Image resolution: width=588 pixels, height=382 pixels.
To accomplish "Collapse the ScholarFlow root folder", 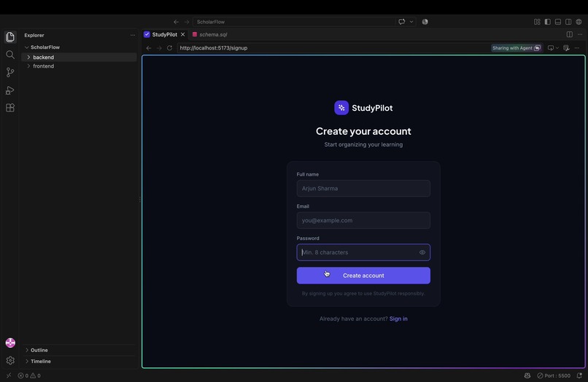I will 79,47.
